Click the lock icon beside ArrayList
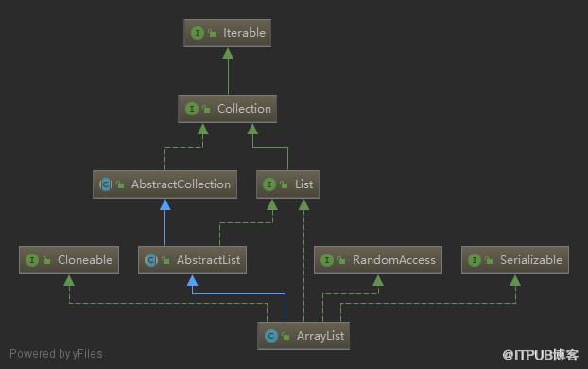 [x=285, y=336]
